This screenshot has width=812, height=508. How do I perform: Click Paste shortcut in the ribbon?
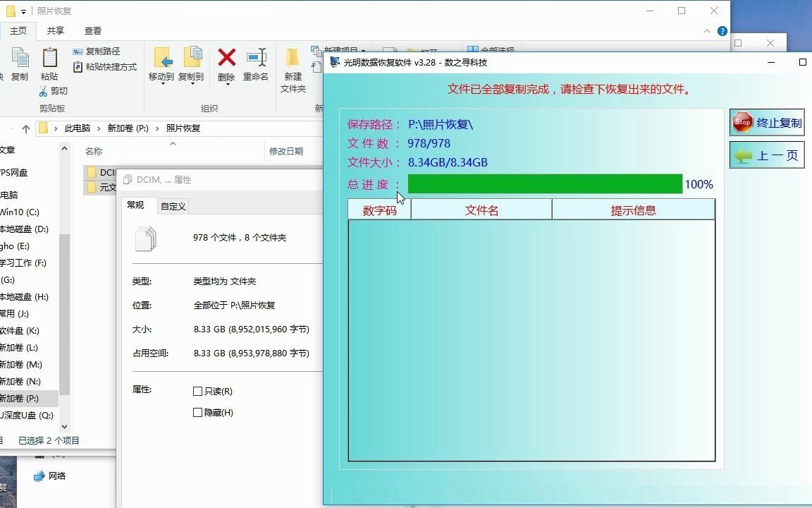[105, 67]
